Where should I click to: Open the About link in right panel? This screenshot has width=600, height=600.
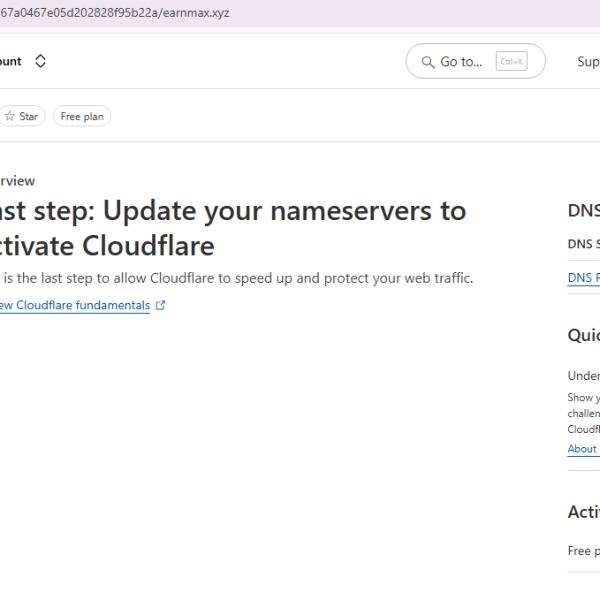(582, 448)
